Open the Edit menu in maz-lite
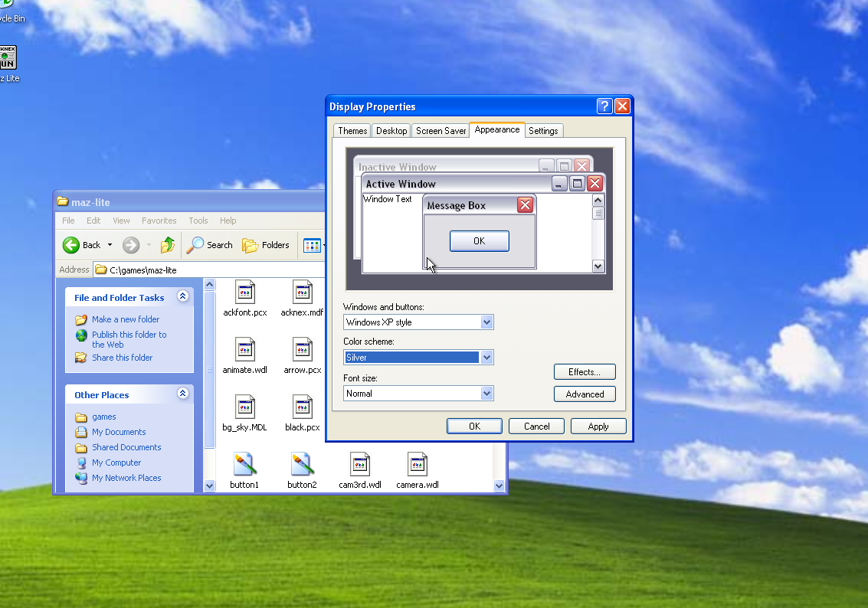The image size is (868, 608). pos(93,221)
